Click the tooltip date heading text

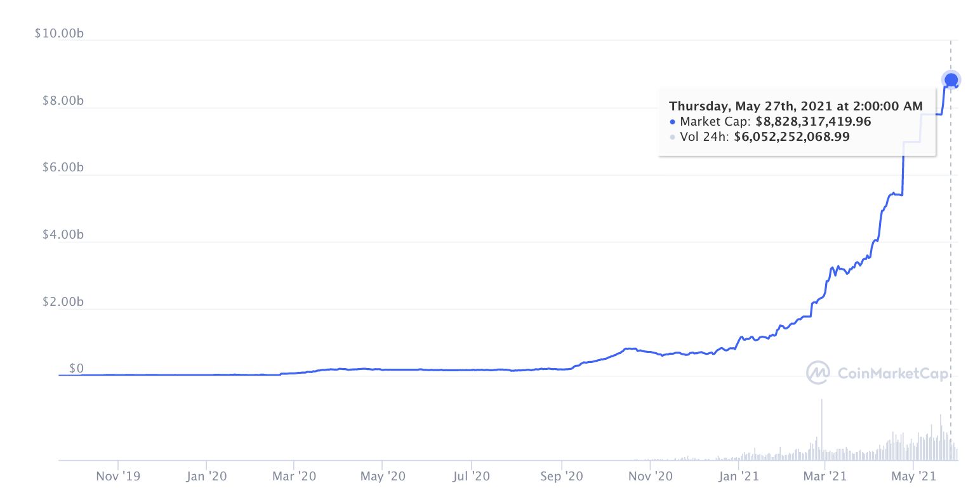click(x=796, y=106)
